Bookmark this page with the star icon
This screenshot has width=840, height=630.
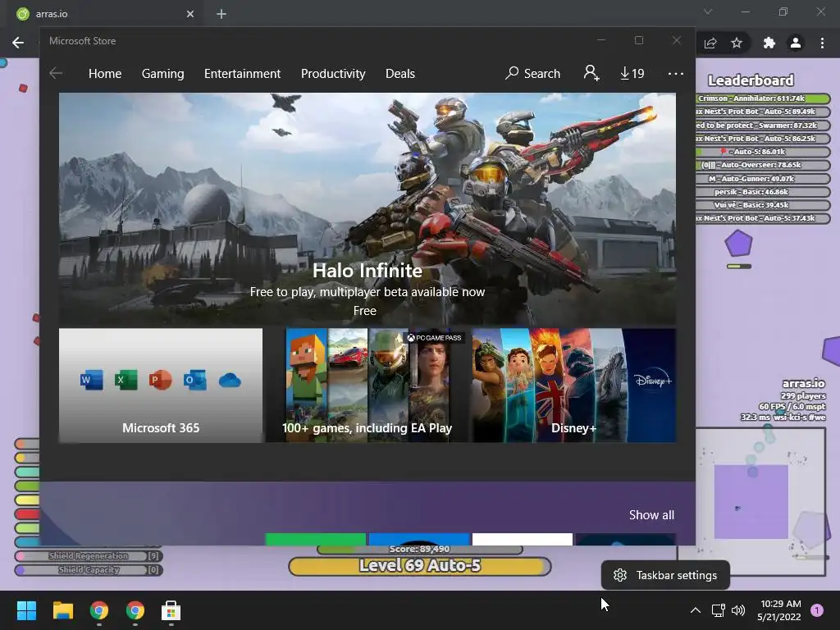pos(737,43)
